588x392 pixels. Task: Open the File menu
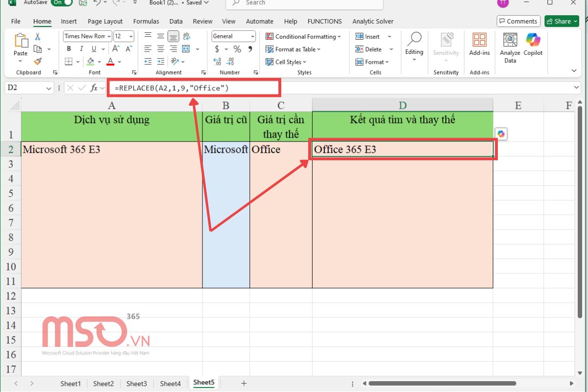point(16,21)
